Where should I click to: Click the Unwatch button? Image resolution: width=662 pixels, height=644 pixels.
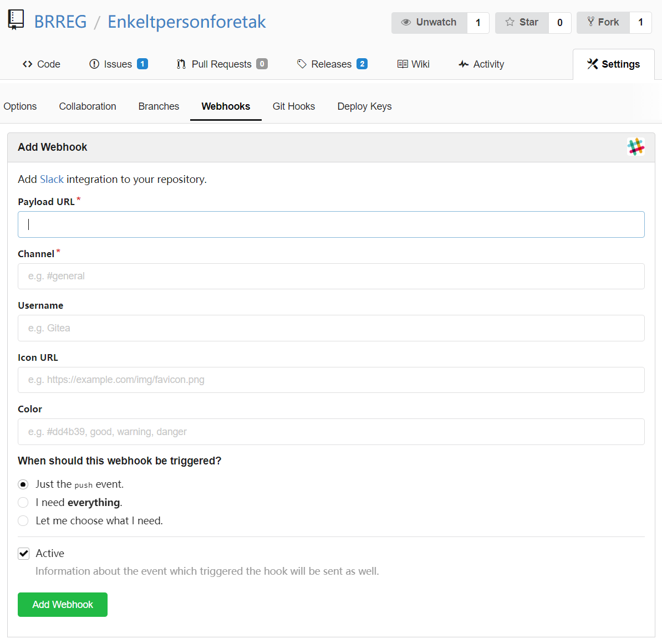pos(429,22)
